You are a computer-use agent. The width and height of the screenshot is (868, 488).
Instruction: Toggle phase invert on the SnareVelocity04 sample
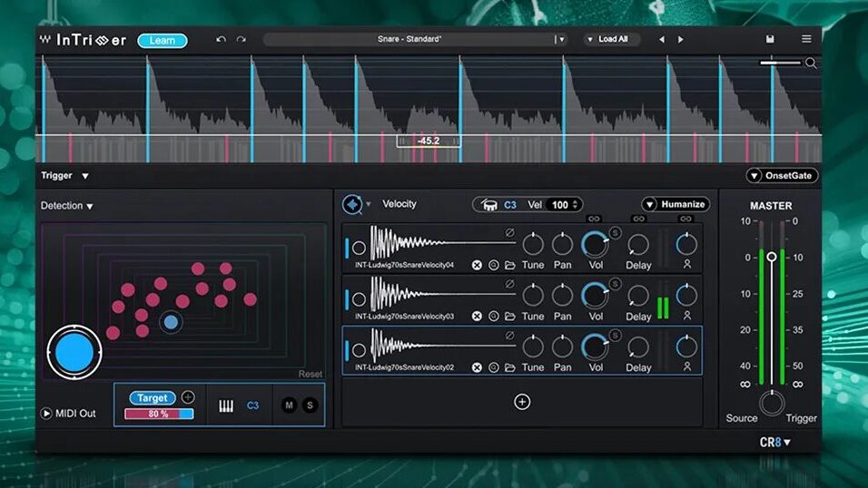(510, 232)
